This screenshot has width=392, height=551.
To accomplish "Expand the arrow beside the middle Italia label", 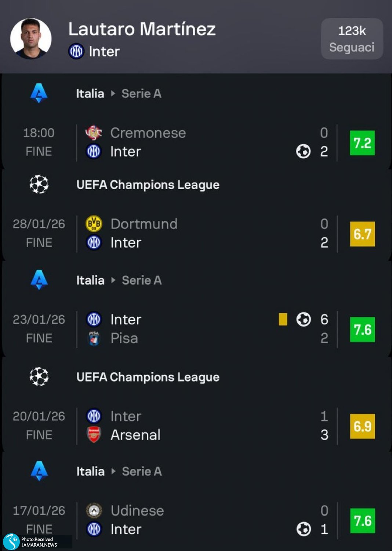I will [x=113, y=280].
